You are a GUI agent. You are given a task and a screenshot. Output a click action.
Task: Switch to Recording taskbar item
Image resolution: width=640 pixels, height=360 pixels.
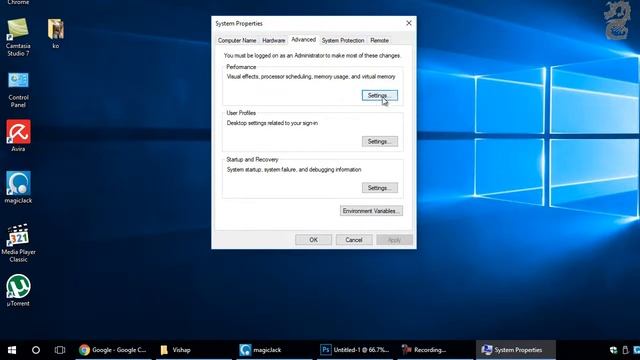tap(436, 350)
